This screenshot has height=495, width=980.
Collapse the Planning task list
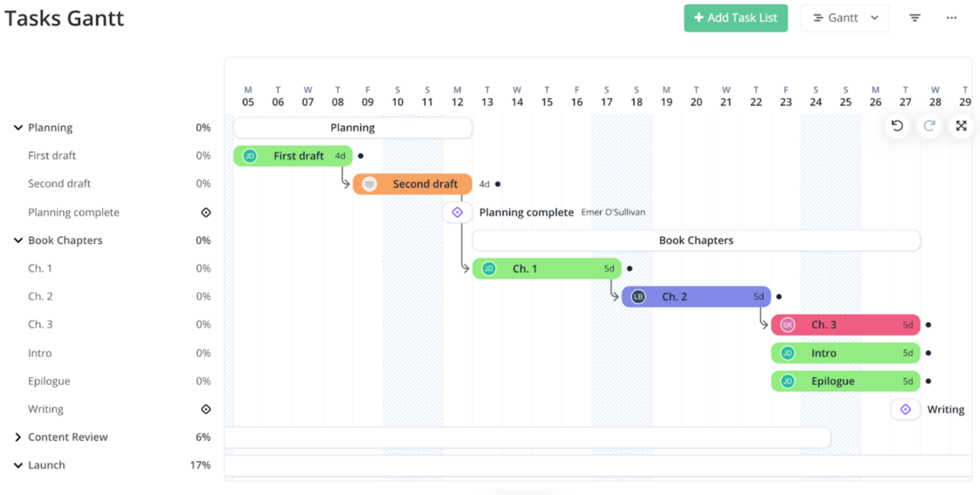click(x=18, y=128)
